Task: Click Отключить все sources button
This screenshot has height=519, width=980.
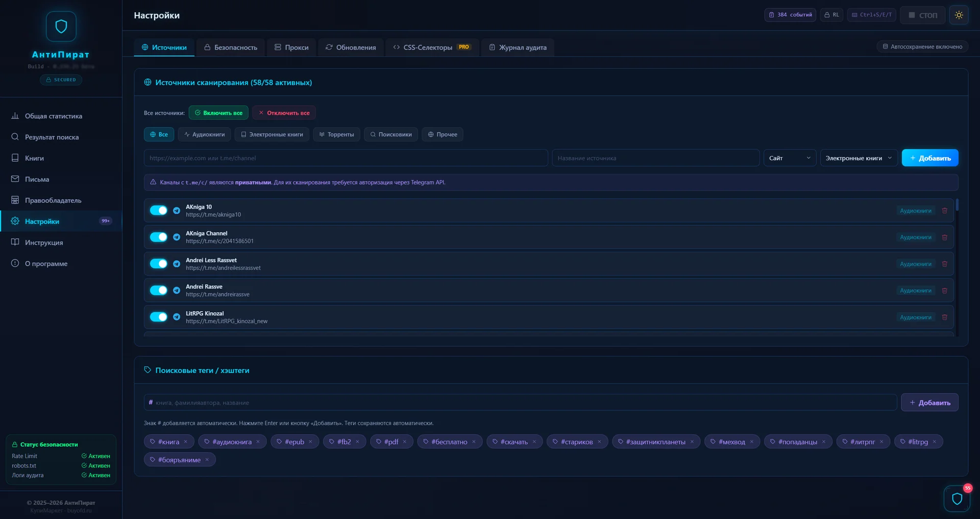Action: (x=284, y=113)
